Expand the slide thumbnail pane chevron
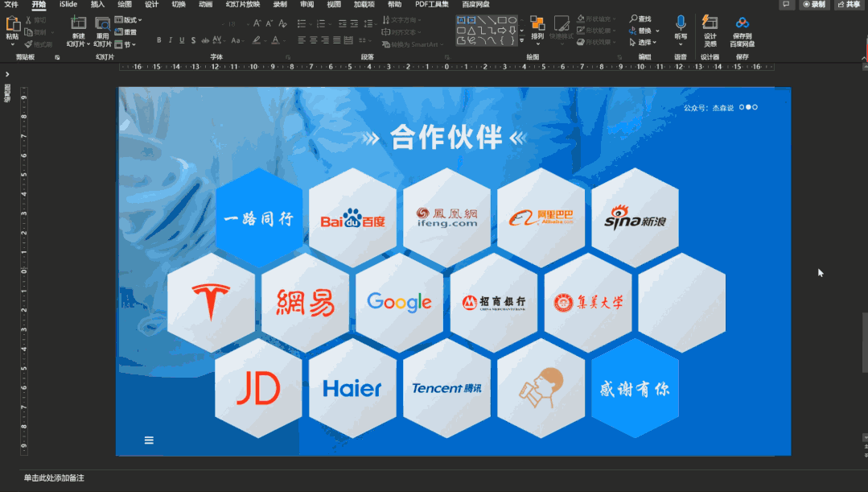 click(7, 74)
